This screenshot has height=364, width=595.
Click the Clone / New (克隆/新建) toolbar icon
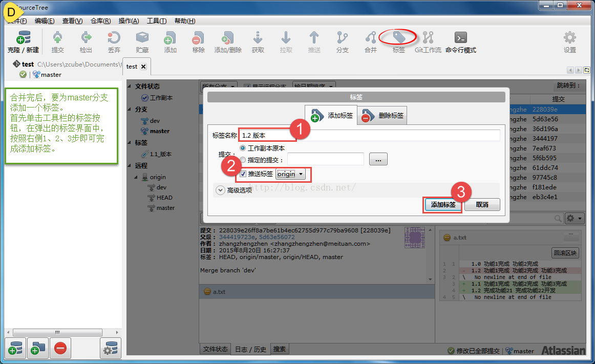click(x=23, y=38)
